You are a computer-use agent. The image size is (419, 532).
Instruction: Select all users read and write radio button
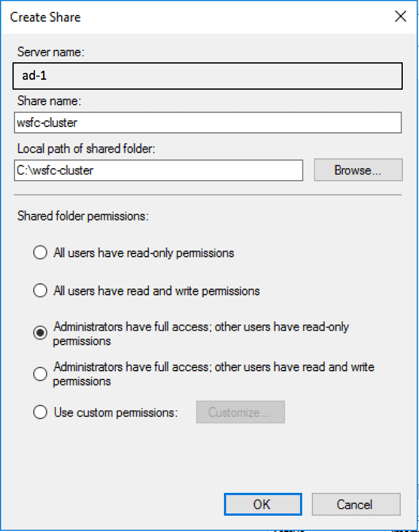(x=41, y=291)
